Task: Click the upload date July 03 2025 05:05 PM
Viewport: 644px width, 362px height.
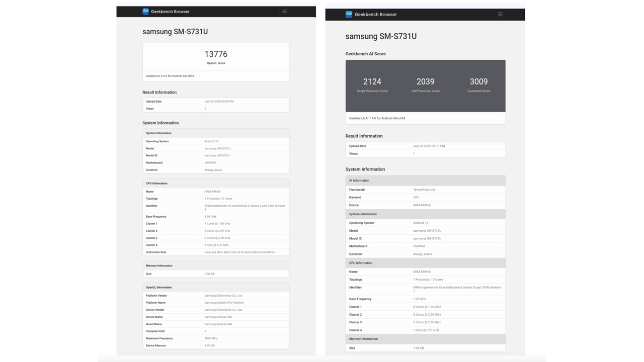Action: [x=219, y=102]
